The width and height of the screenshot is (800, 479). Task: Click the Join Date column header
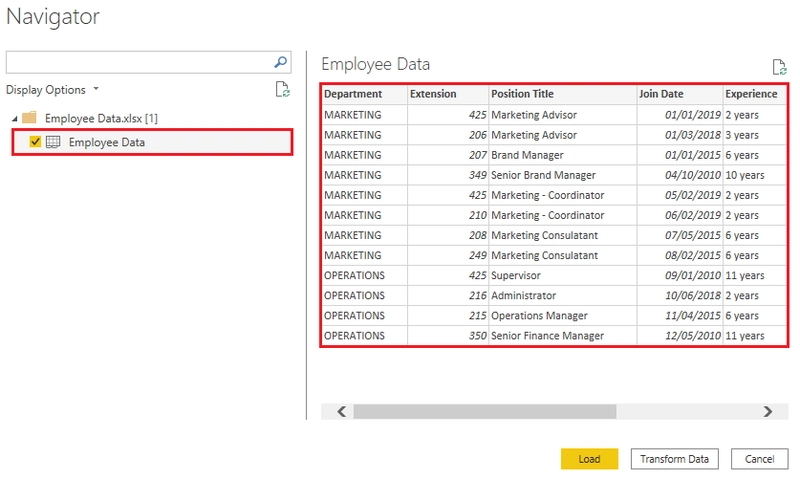661,94
